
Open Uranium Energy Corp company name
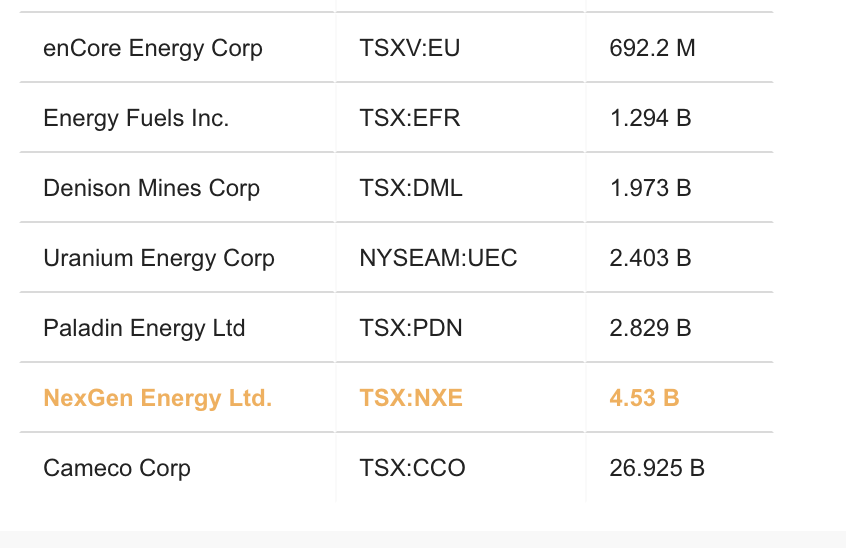coord(159,258)
